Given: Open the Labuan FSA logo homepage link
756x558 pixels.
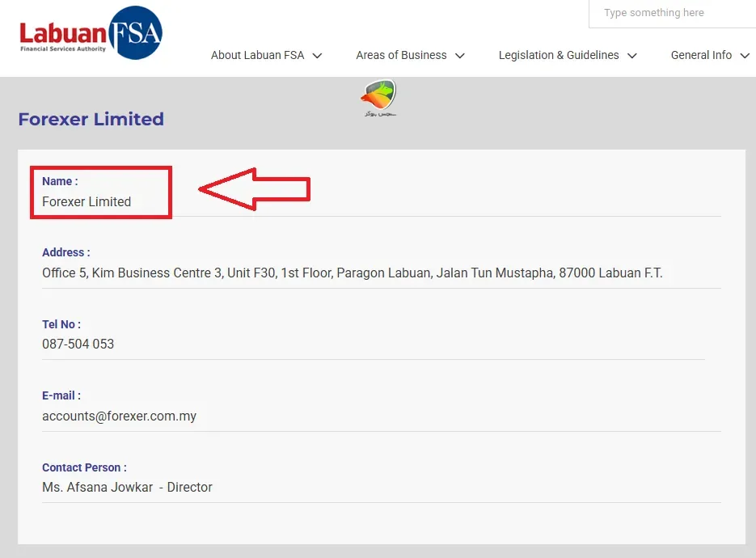Looking at the screenshot, I should tap(91, 33).
